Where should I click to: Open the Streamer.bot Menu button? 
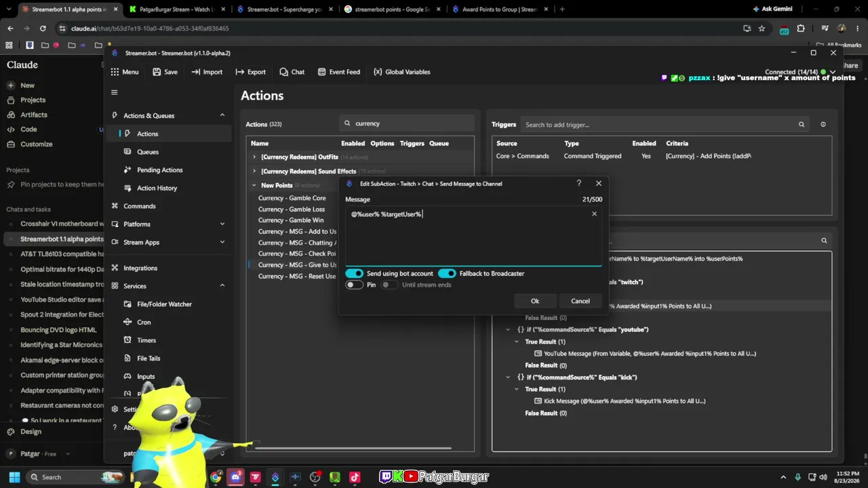pyautogui.click(x=125, y=72)
